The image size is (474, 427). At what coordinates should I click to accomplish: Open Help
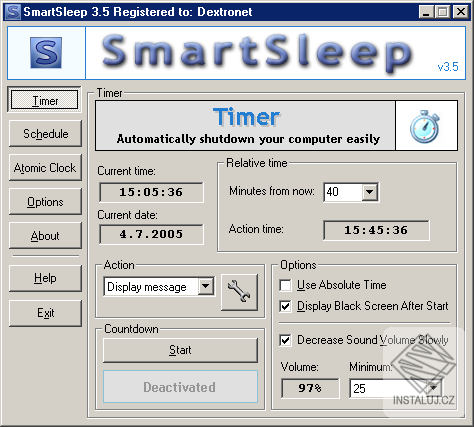45,278
